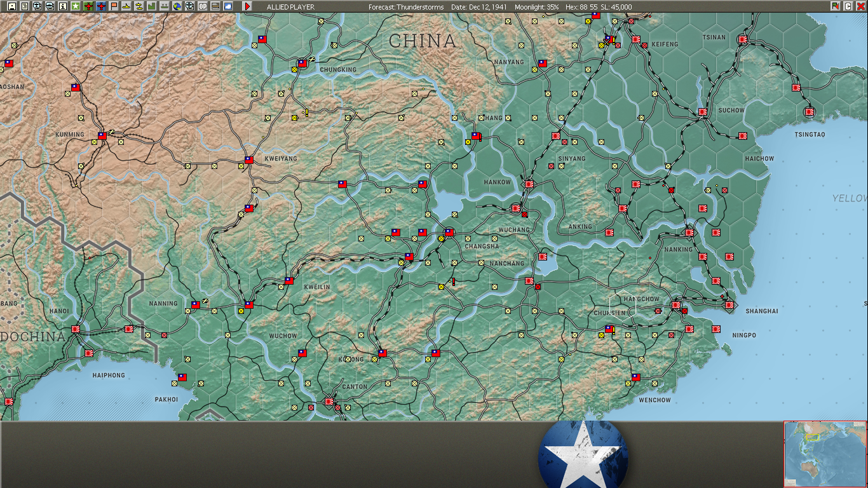Image resolution: width=868 pixels, height=488 pixels.
Task: Select Japanese unit marker at Canton
Action: coord(329,402)
